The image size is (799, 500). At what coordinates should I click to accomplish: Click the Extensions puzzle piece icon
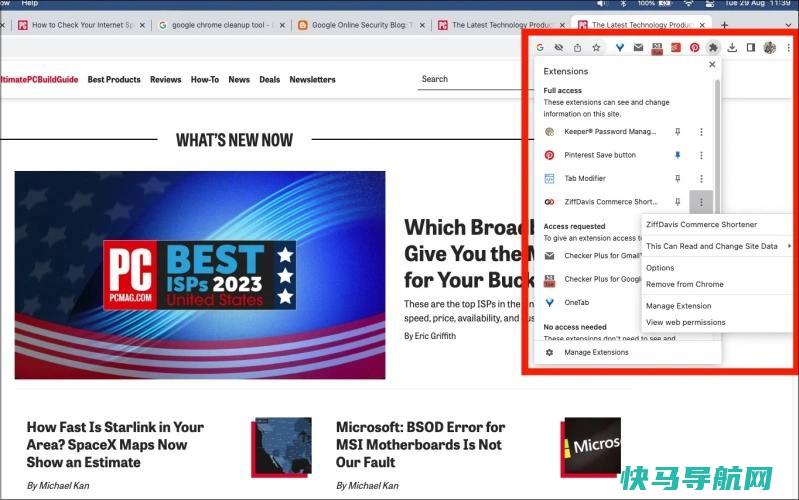tap(713, 47)
